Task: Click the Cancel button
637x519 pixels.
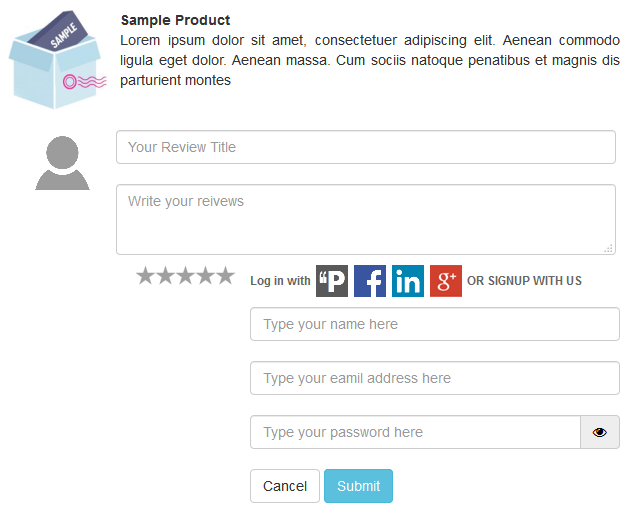Action: [x=285, y=486]
